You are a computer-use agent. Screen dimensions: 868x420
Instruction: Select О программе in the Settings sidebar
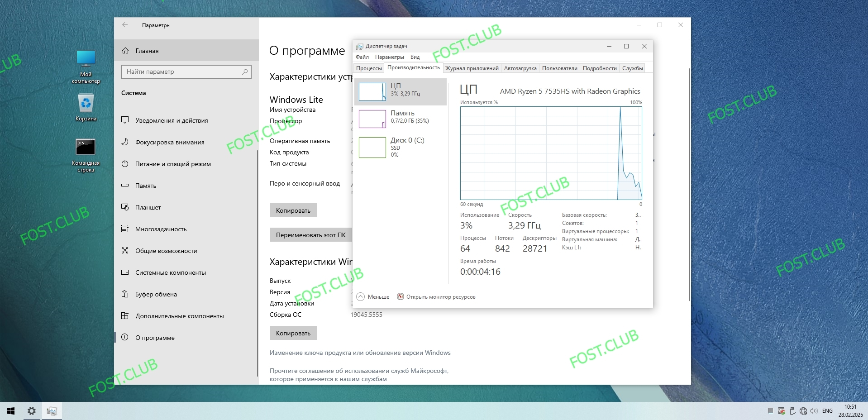186,338
